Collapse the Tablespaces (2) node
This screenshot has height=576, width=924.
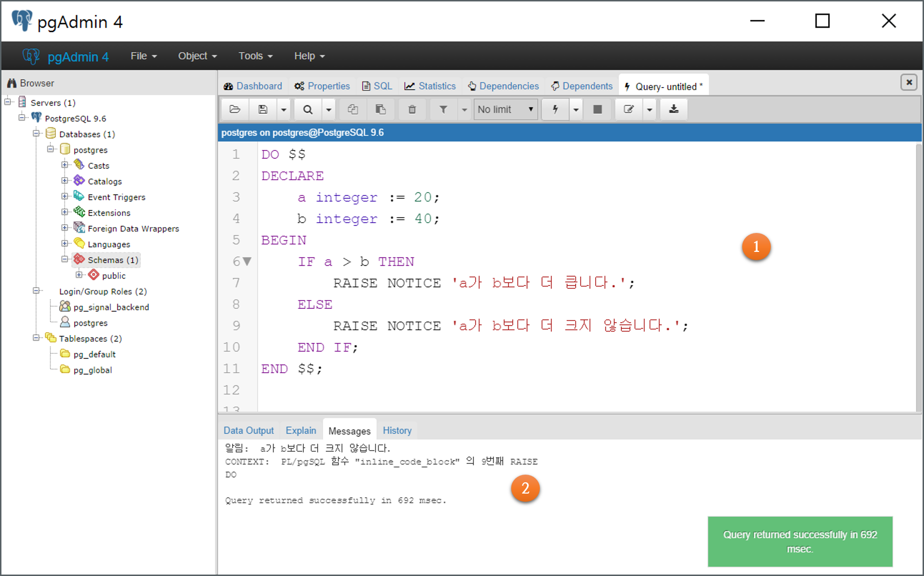(x=36, y=338)
